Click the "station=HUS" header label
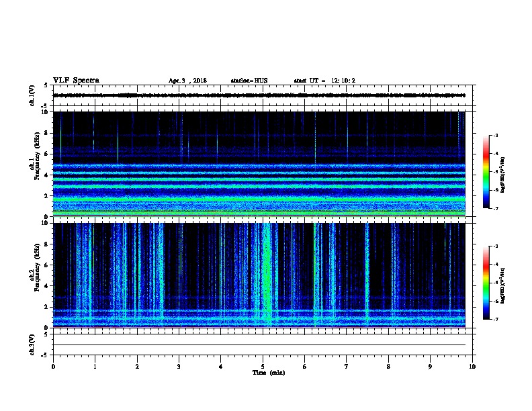532x411 pixels. pyautogui.click(x=249, y=81)
